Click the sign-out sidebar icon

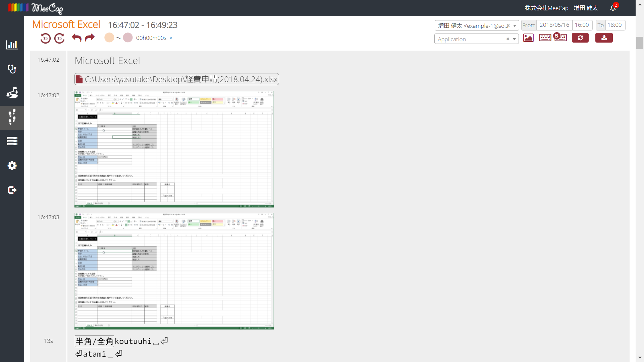click(x=12, y=190)
